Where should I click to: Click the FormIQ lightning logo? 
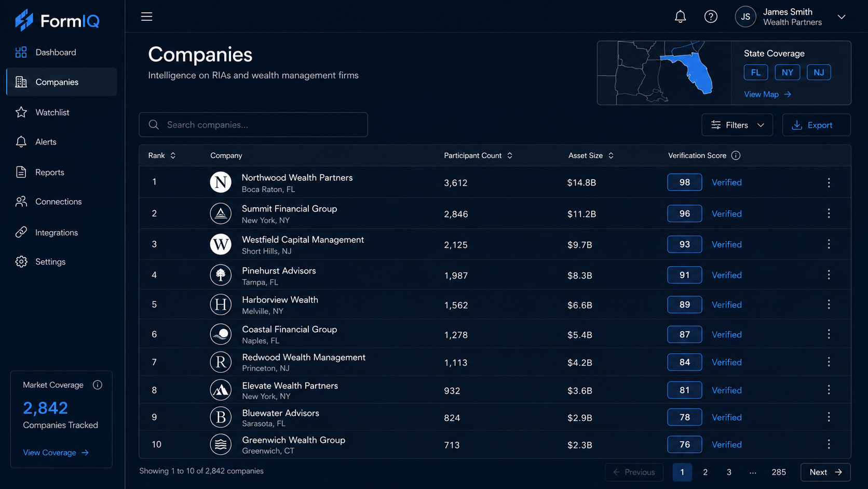click(24, 20)
